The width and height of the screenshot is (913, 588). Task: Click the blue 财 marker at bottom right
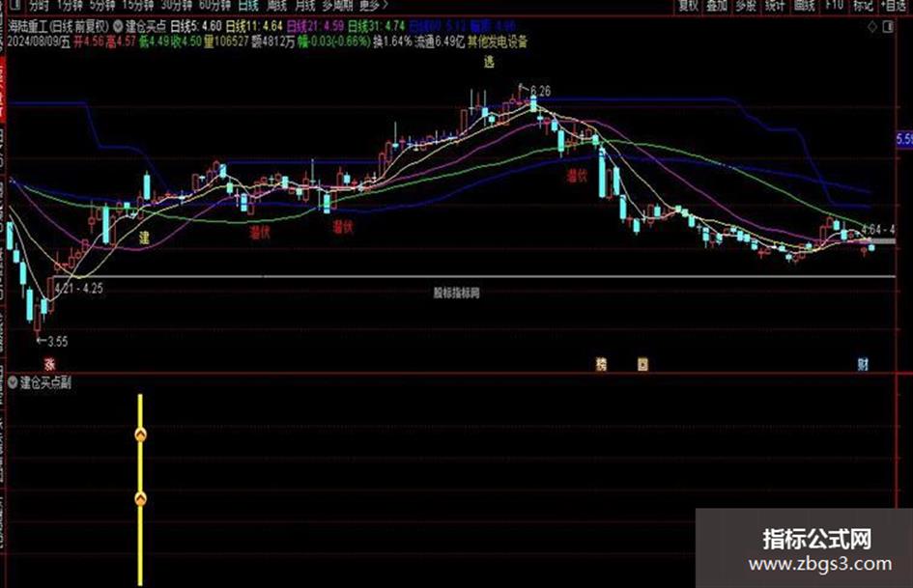(863, 364)
